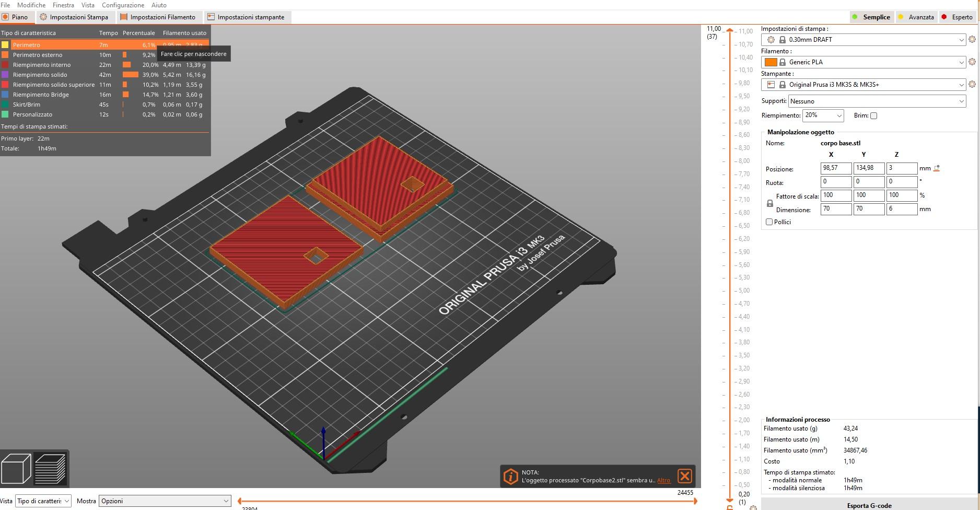Click the Impostazioni stampante tab printer icon
The image size is (980, 510).
(211, 17)
